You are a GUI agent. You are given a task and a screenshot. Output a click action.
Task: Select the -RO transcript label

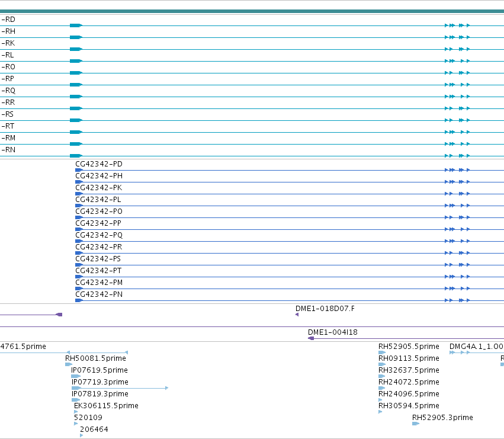coord(8,67)
